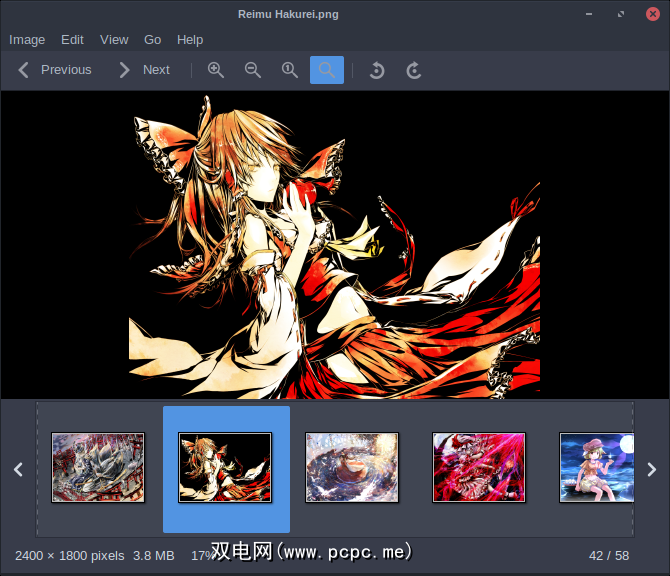
Task: Select the highlighted Reimu Hakurei thumbnail
Action: (x=225, y=467)
